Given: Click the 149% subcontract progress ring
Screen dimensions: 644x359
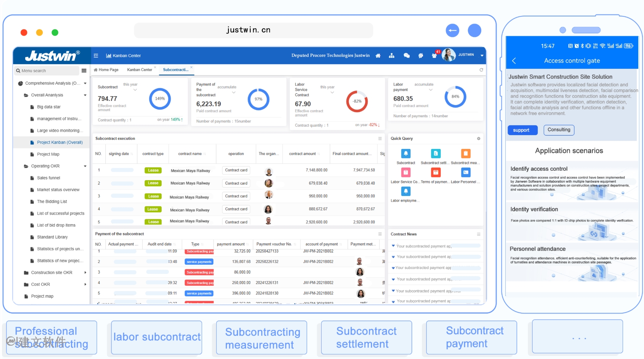Looking at the screenshot, I should coord(160,99).
